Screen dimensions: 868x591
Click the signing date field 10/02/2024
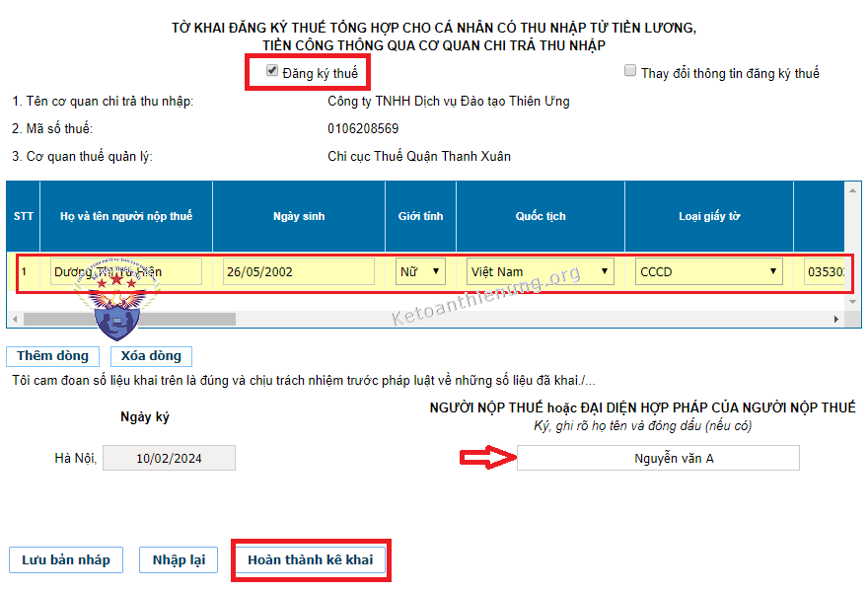coord(169,458)
